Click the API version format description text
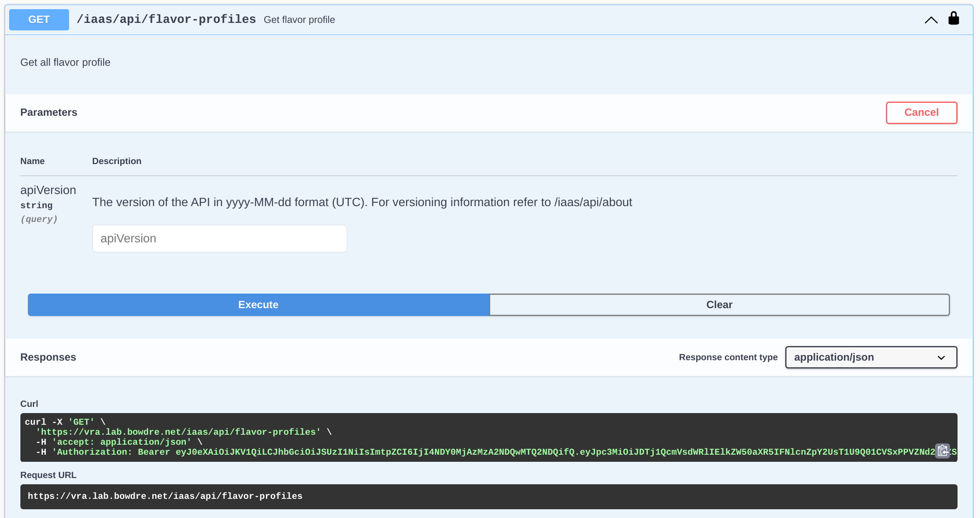Image resolution: width=980 pixels, height=518 pixels. 362,202
